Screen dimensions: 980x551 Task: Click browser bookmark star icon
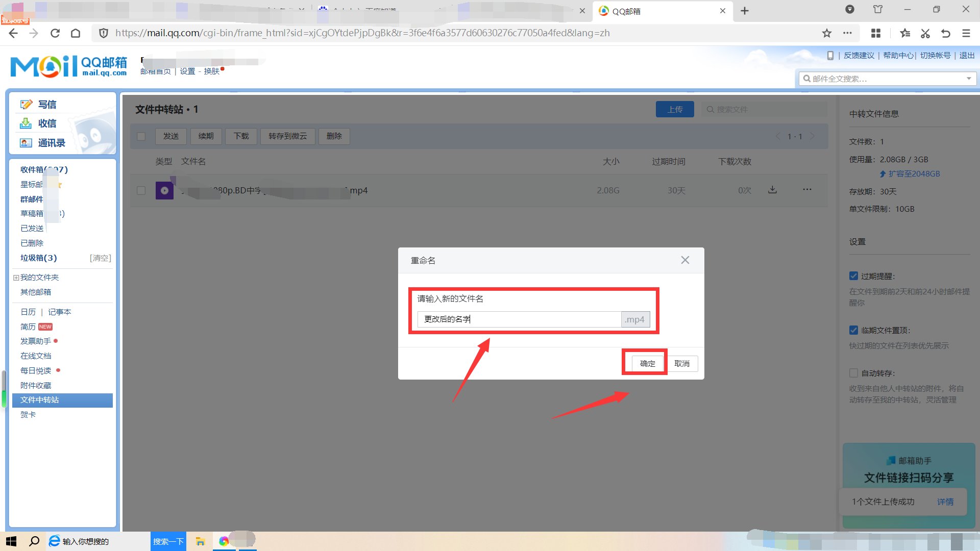826,33
